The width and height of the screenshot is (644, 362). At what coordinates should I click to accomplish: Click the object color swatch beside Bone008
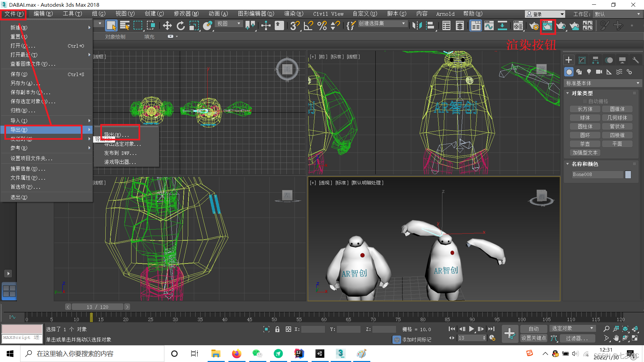pos(628,174)
